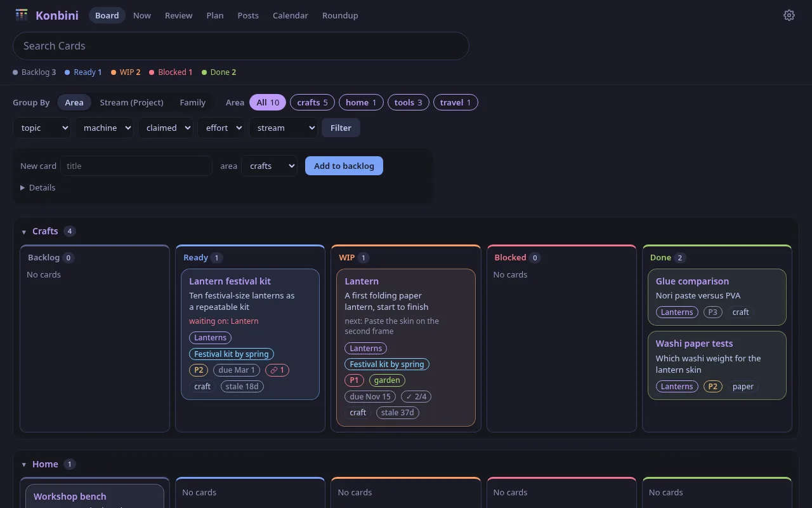Filter by the crafts 5 area chip
Image resolution: width=812 pixels, height=508 pixels.
(312, 102)
